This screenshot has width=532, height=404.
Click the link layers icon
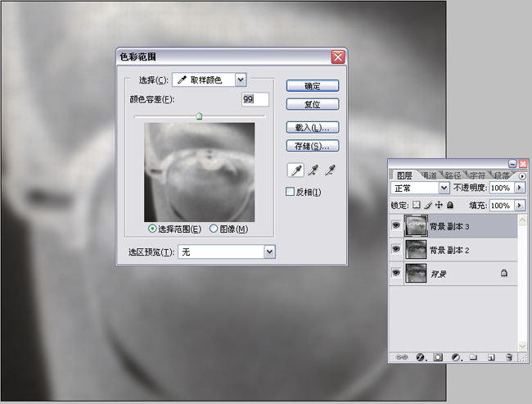pyautogui.click(x=402, y=357)
